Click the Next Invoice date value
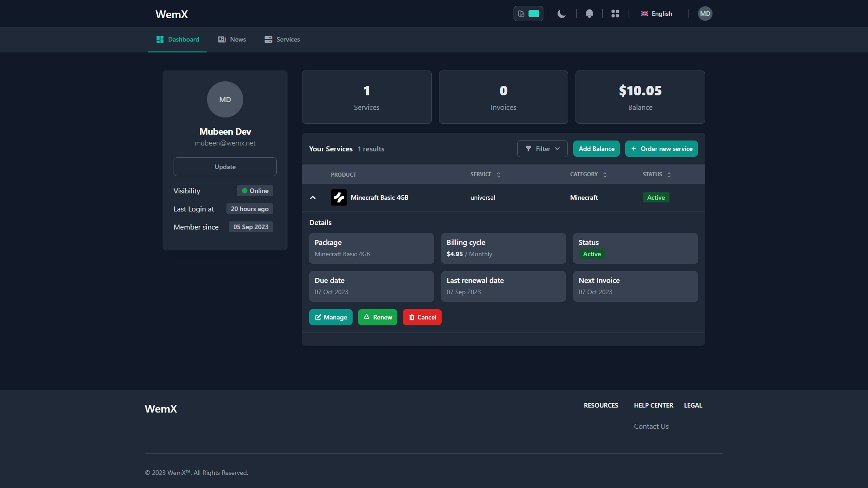The height and width of the screenshot is (488, 868). point(595,292)
